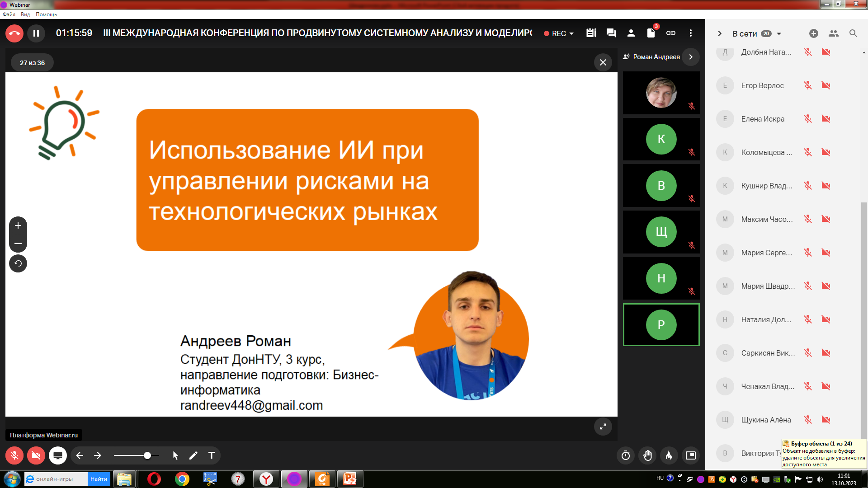The height and width of the screenshot is (488, 868).
Task: Open the В сети participants dropdown arrow
Action: 779,34
